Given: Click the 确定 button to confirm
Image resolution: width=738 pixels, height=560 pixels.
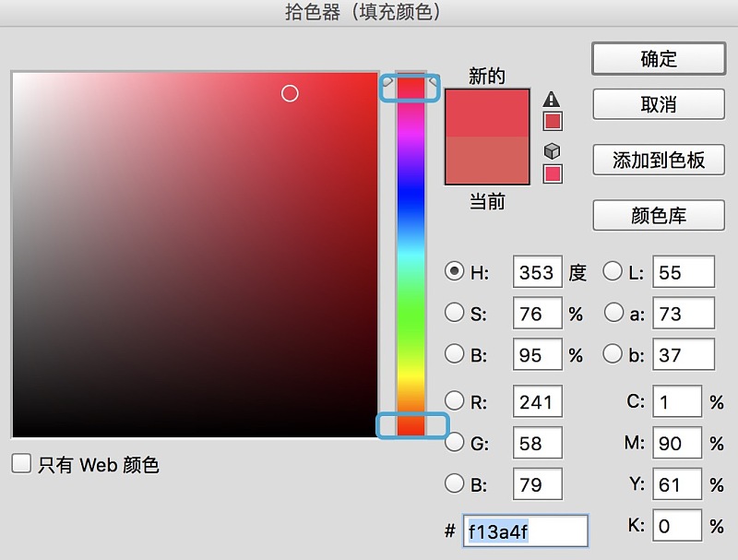Looking at the screenshot, I should [x=658, y=58].
